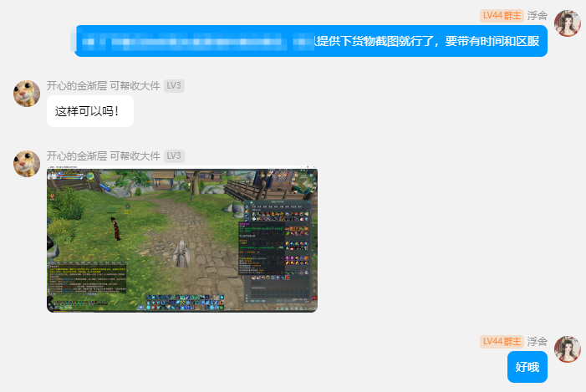The height and width of the screenshot is (392, 586).
Task: Click hamster avatar next to the game screenshot
Action: 27,164
